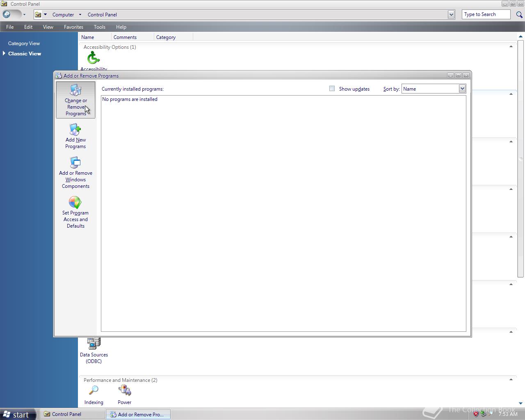Click the Control Panel vertical scrollbar

coord(520,159)
